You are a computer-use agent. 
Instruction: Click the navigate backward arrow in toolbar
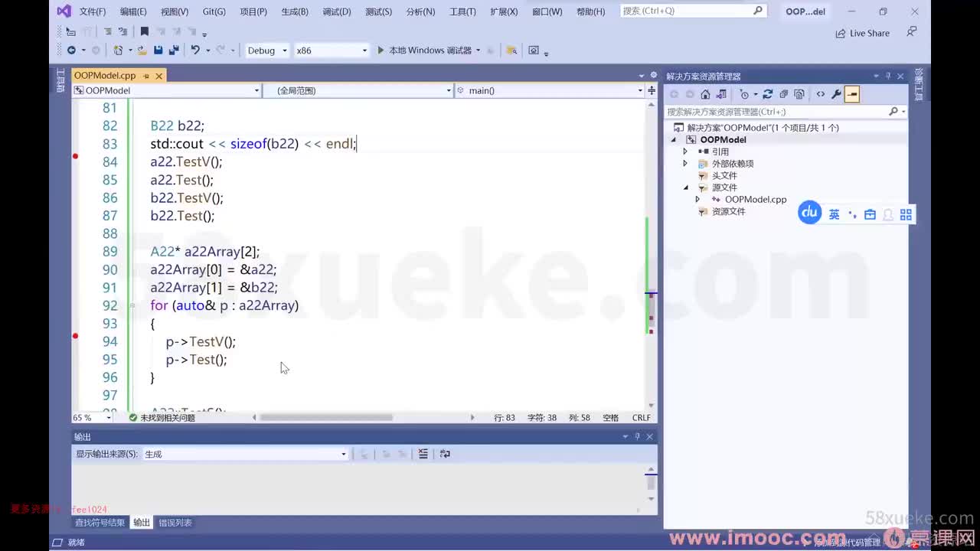point(71,50)
